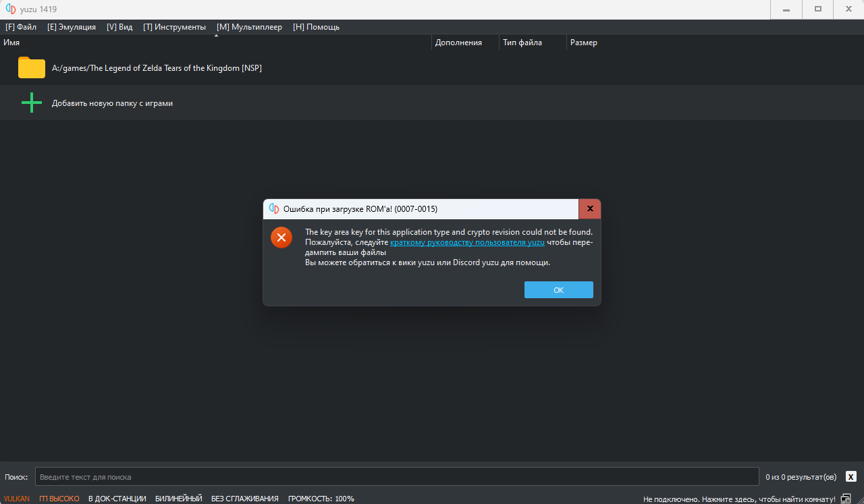
Task: Open the Эмуляция menu
Action: [x=72, y=27]
